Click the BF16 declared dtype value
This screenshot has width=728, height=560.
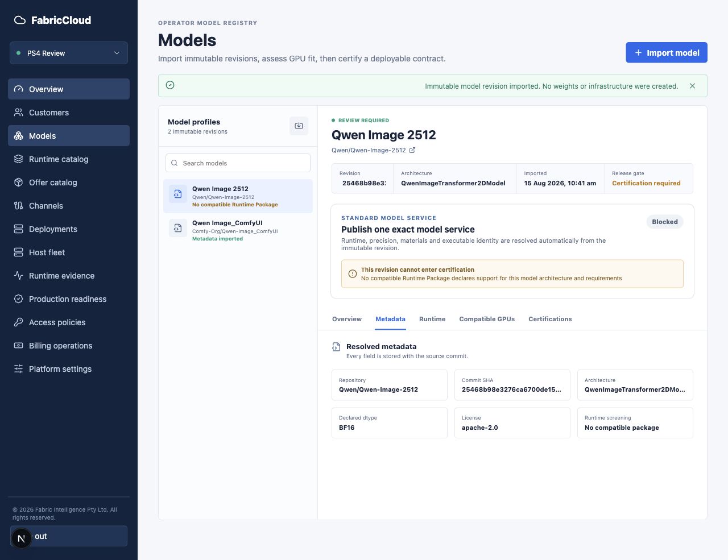(346, 428)
